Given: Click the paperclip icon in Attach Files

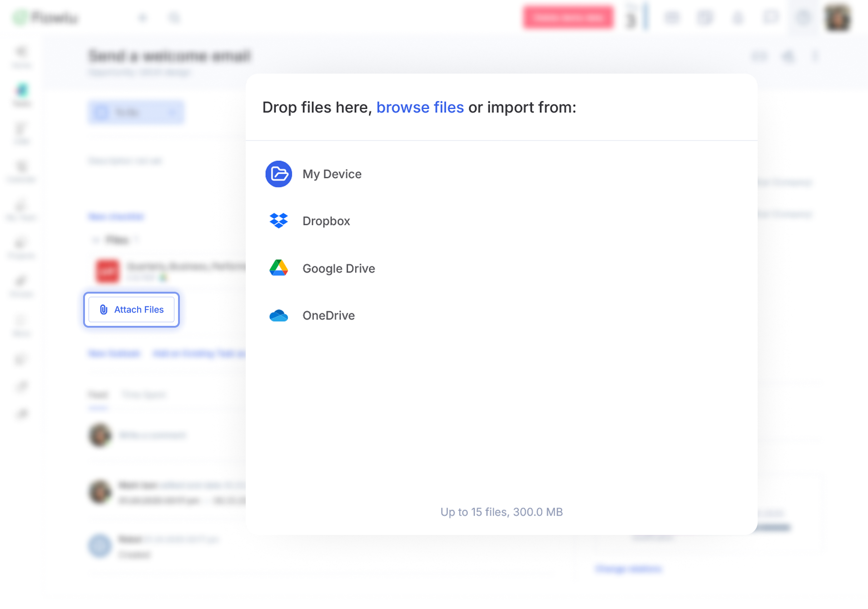Looking at the screenshot, I should pos(104,309).
